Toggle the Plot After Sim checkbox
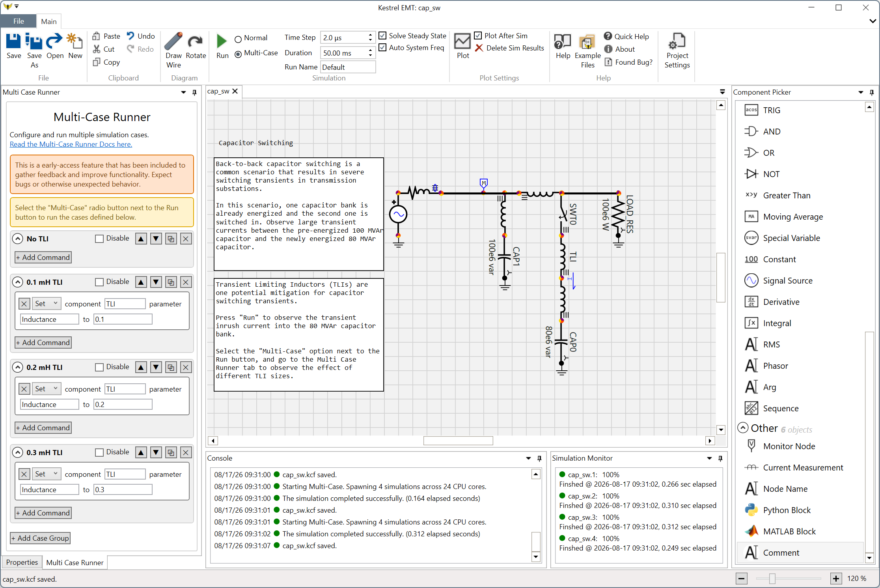This screenshot has width=880, height=588. point(478,35)
